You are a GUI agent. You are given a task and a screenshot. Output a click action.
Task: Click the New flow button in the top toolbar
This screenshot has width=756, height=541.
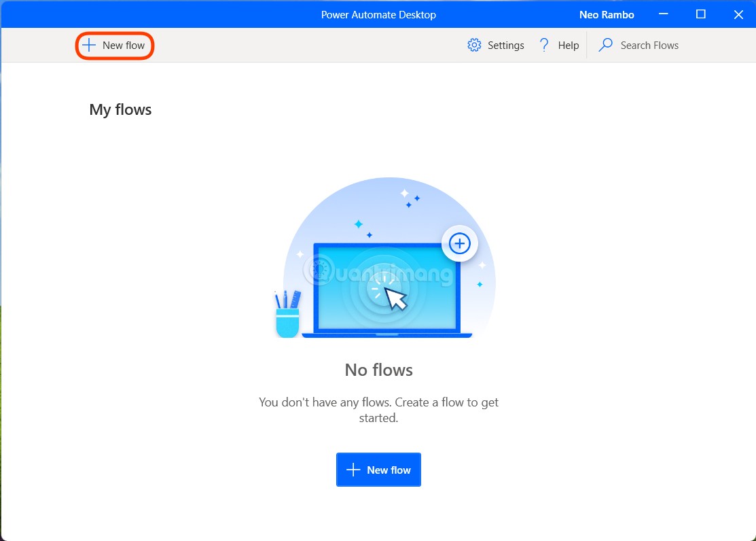pyautogui.click(x=114, y=46)
